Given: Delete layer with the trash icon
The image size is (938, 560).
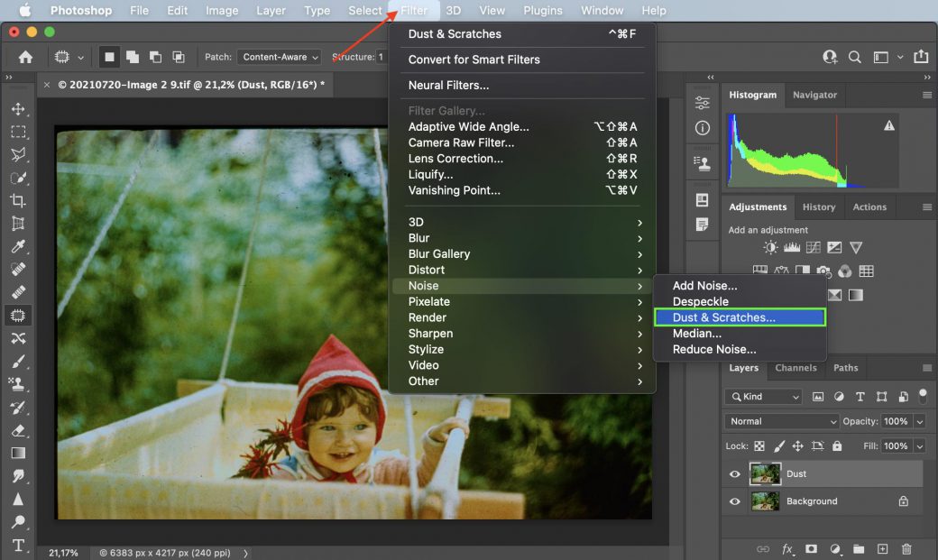Looking at the screenshot, I should coord(906,549).
